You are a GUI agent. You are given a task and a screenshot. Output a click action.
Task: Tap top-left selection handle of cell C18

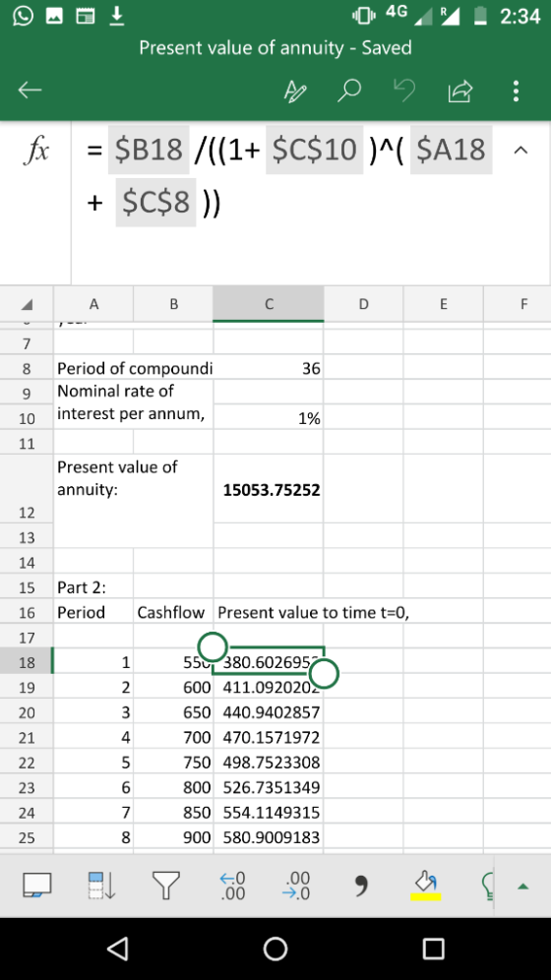[x=214, y=646]
